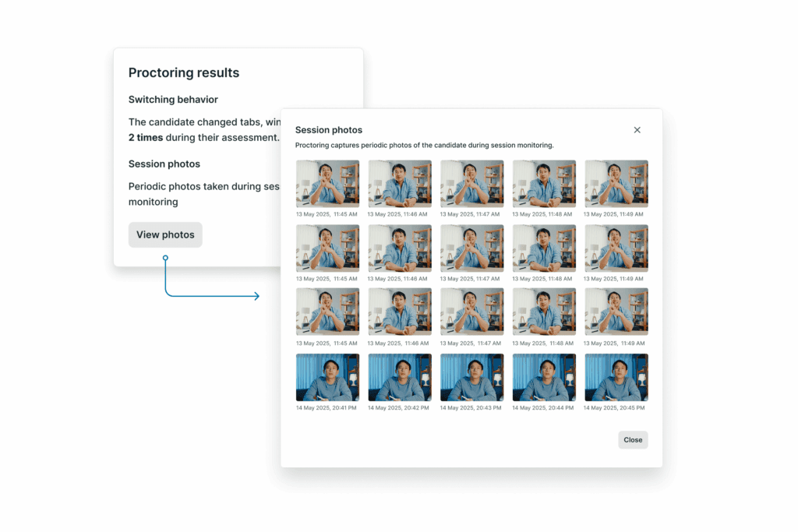Open third-row photo timestamped 11:48 AM

pyautogui.click(x=545, y=312)
